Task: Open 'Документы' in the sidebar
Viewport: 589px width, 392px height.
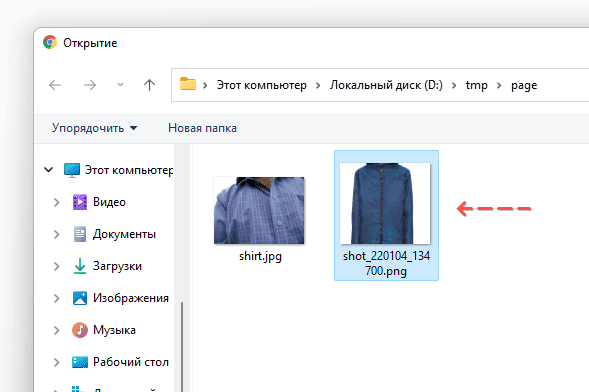Action: pos(124,234)
